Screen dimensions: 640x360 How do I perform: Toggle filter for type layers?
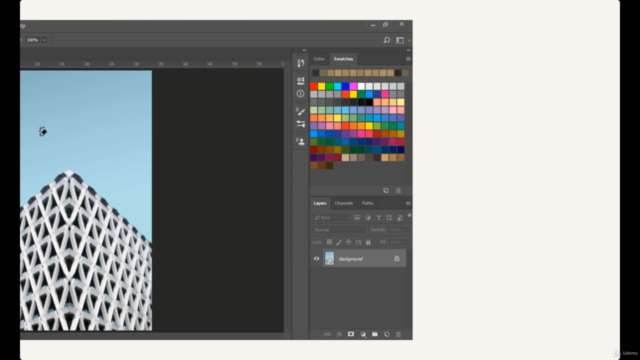(378, 218)
